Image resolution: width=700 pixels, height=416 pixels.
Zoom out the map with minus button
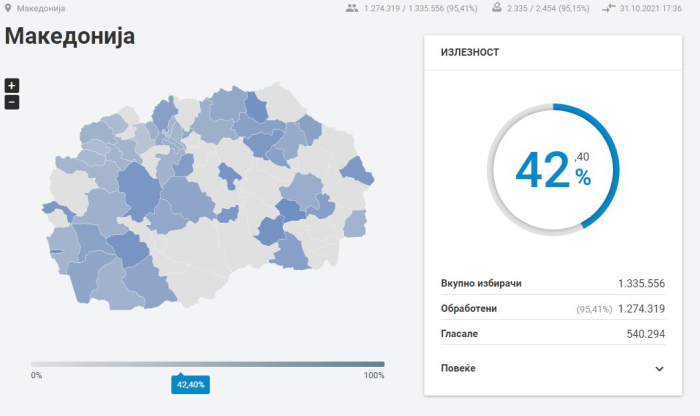click(12, 102)
